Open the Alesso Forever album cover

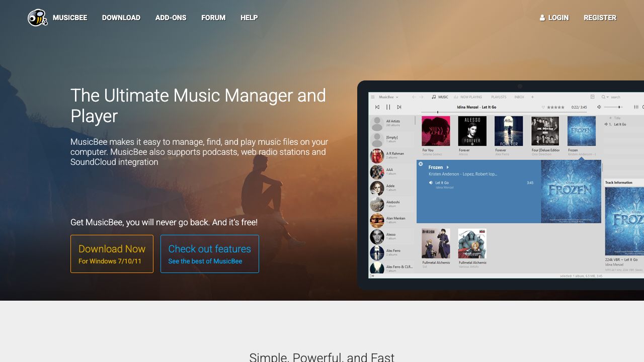(x=472, y=131)
